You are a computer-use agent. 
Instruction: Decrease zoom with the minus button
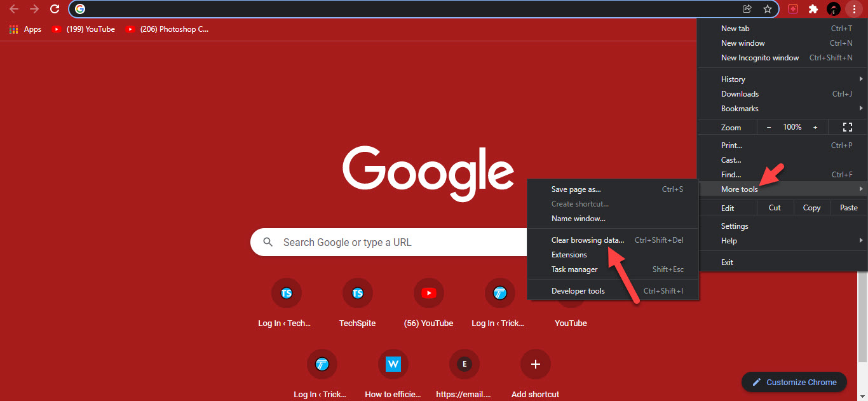tap(769, 127)
